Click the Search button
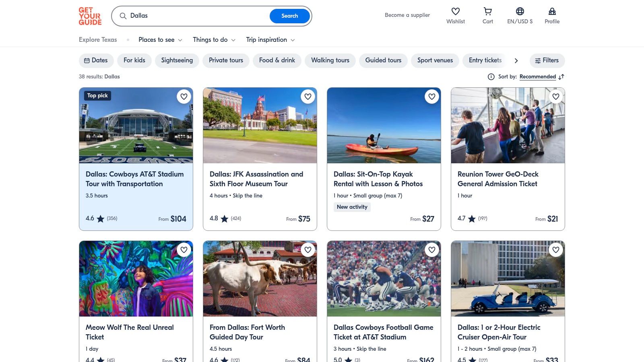The width and height of the screenshot is (644, 362). (289, 16)
